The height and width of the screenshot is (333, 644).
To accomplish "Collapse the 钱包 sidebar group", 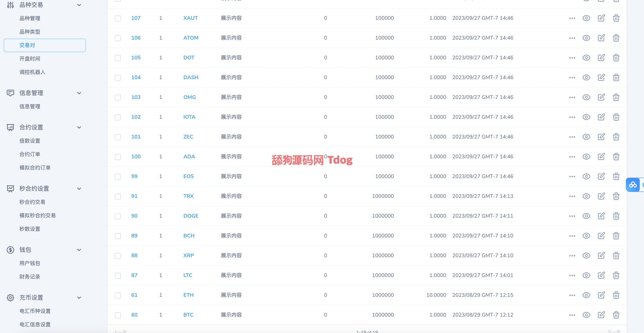I will [x=79, y=250].
